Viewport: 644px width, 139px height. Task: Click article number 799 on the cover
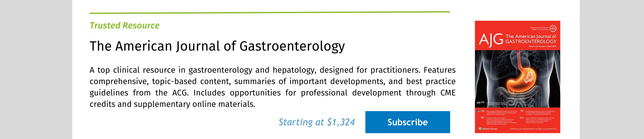522,111
